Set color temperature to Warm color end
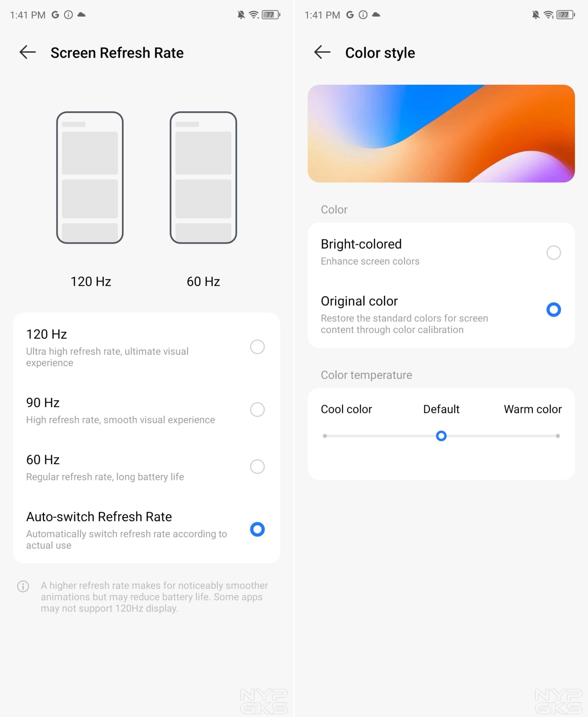This screenshot has height=717, width=588. (x=557, y=436)
